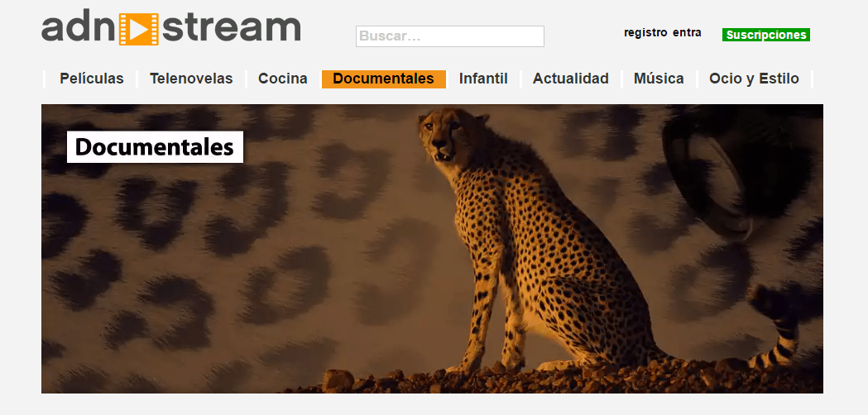Screen dimensions: 868x415
Task: Click the Documentales banner title label
Action: [x=155, y=147]
